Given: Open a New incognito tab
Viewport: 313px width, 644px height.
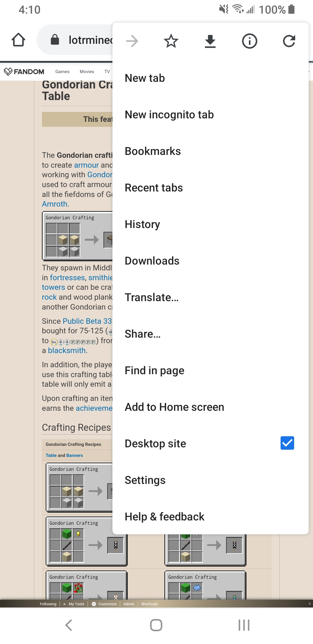Looking at the screenshot, I should [x=169, y=115].
